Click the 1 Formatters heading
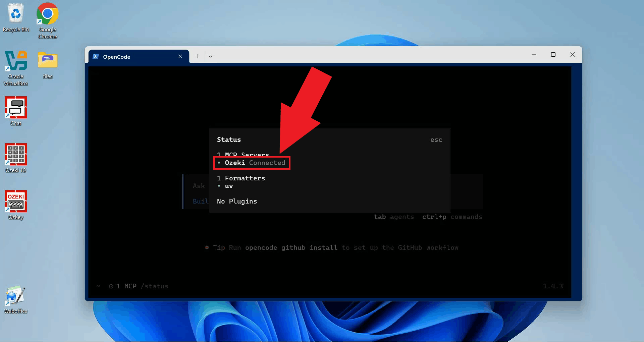Viewport: 644px width, 342px height. [241, 178]
